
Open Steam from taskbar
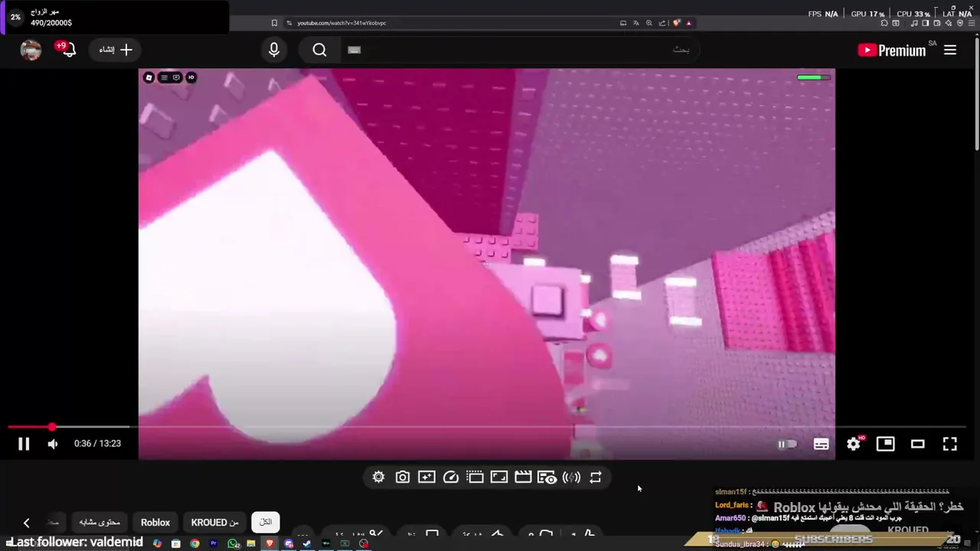tap(307, 543)
